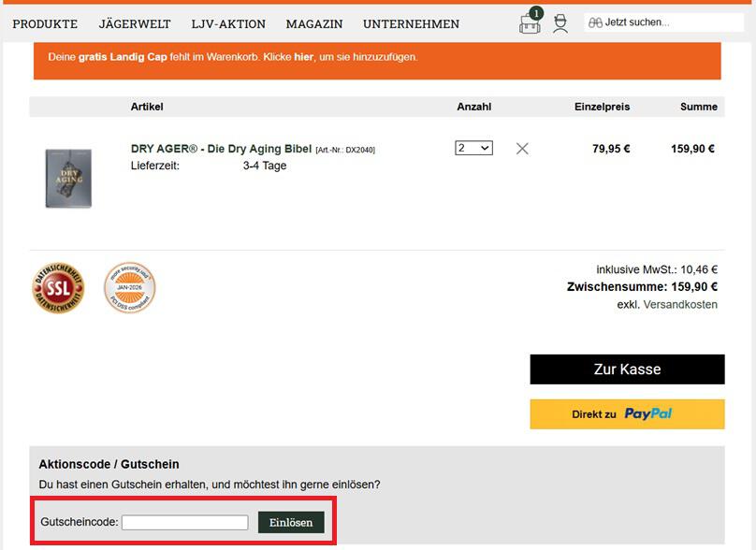Click the Einlösen voucher button
Image resolution: width=756 pixels, height=550 pixels.
(291, 523)
